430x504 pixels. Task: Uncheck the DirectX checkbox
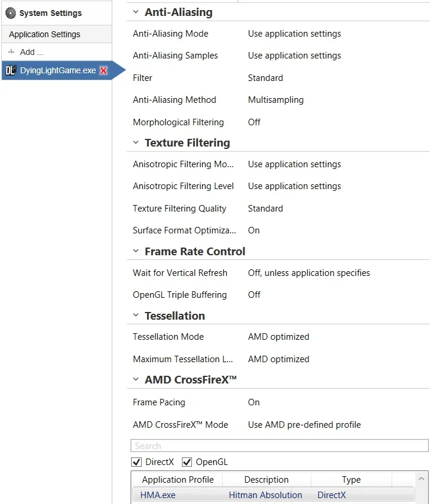click(x=136, y=462)
